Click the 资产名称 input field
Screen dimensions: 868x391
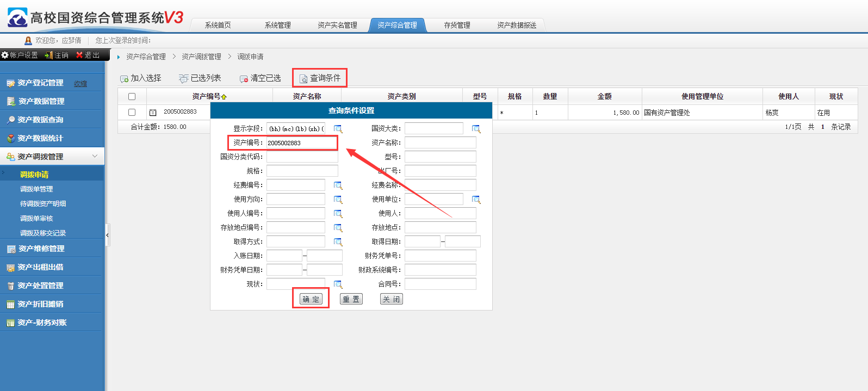tap(440, 142)
